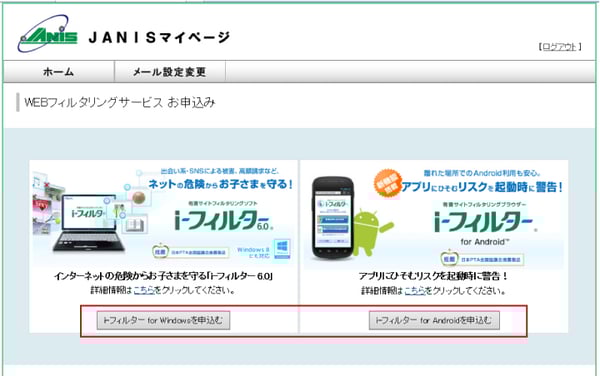Click the インターネットの危険からお子さまを守る text

[x=163, y=276]
